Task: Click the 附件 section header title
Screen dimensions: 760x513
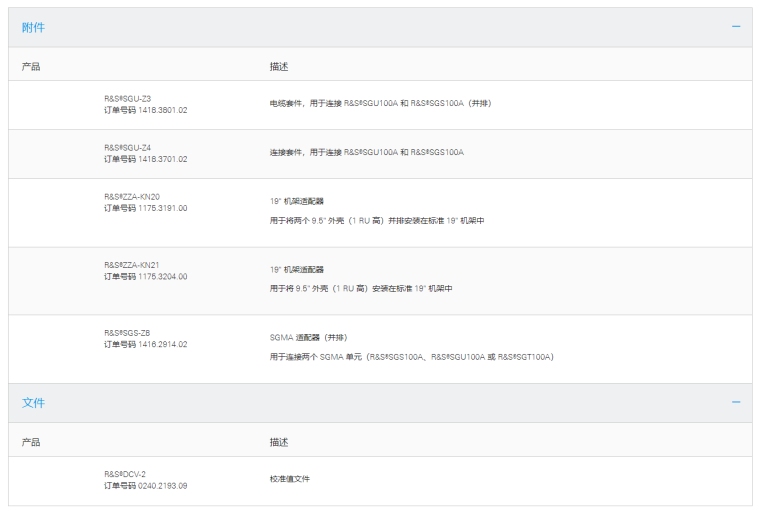Action: coord(33,27)
